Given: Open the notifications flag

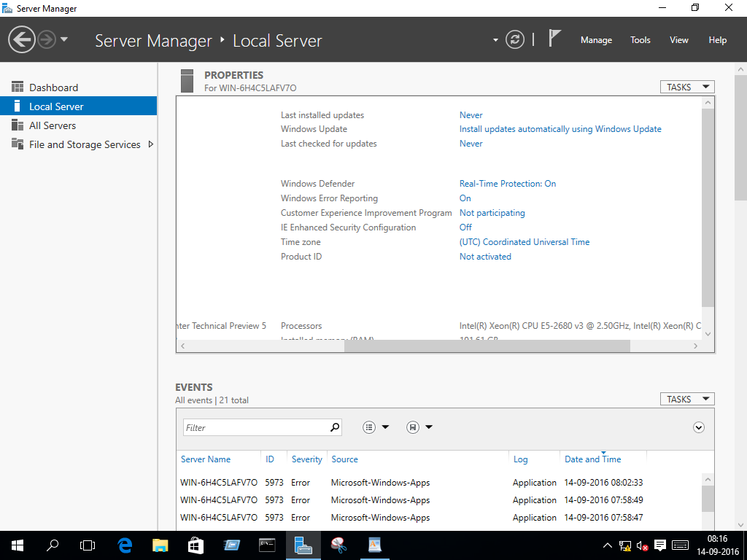Looking at the screenshot, I should coord(554,39).
